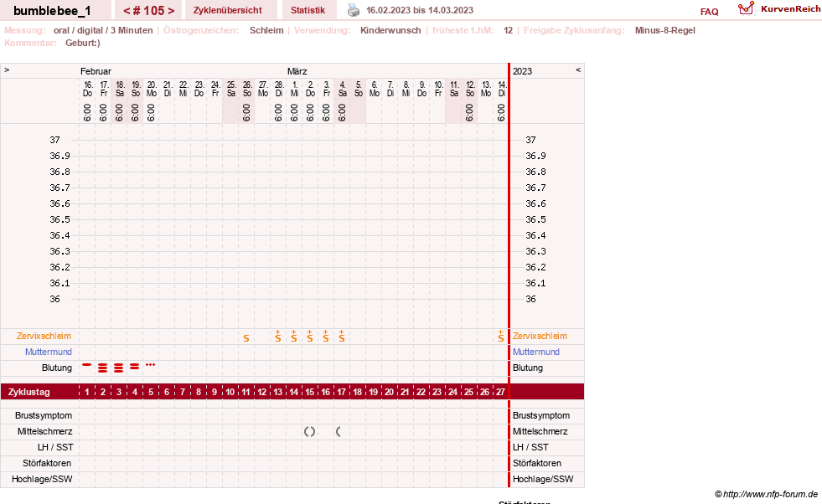Select the left Zervixschleim row label
Screen dimensions: 822x504
click(x=44, y=336)
